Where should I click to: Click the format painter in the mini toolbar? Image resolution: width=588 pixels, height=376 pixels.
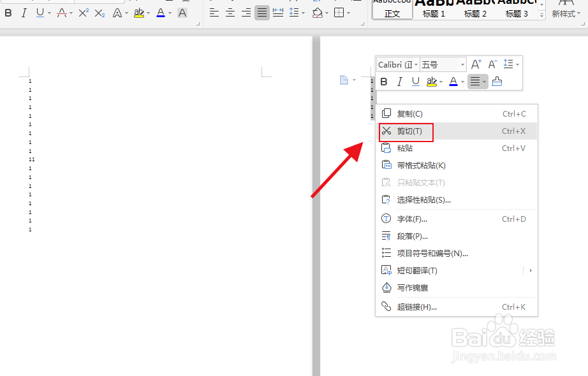(497, 81)
